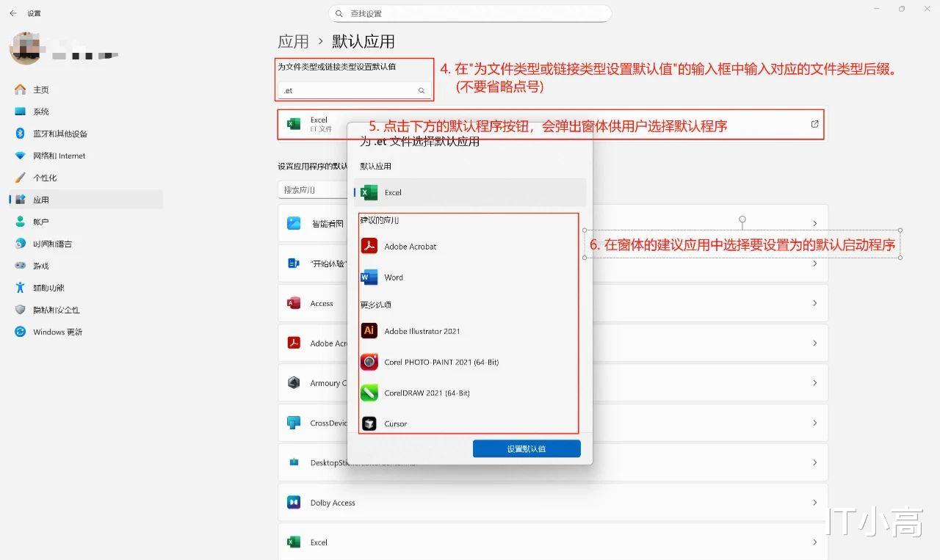
Task: Expand the Access row chevron
Action: tap(814, 303)
